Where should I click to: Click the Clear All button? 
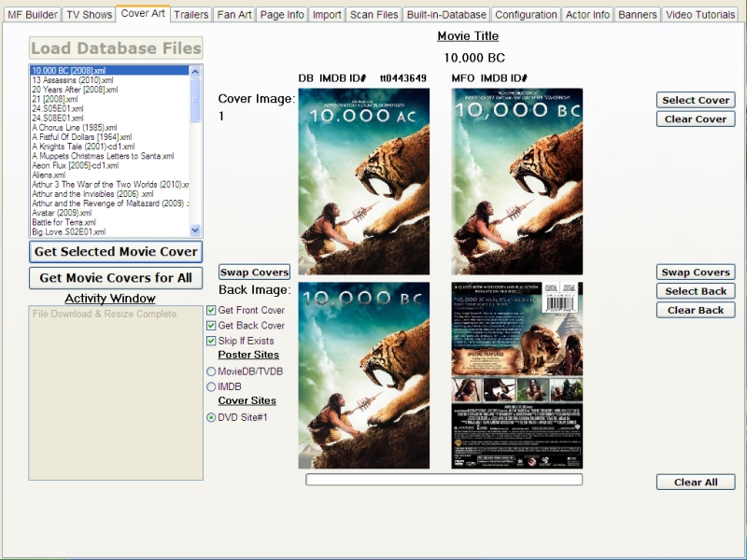coord(696,483)
